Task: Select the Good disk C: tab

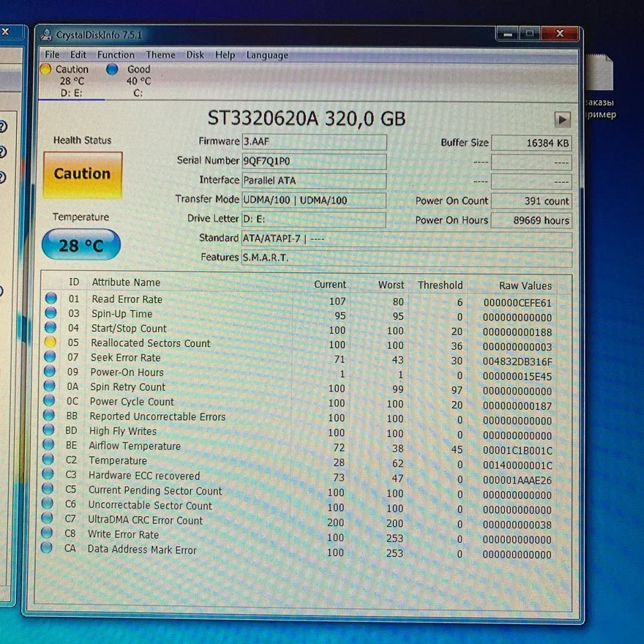Action: tap(138, 81)
